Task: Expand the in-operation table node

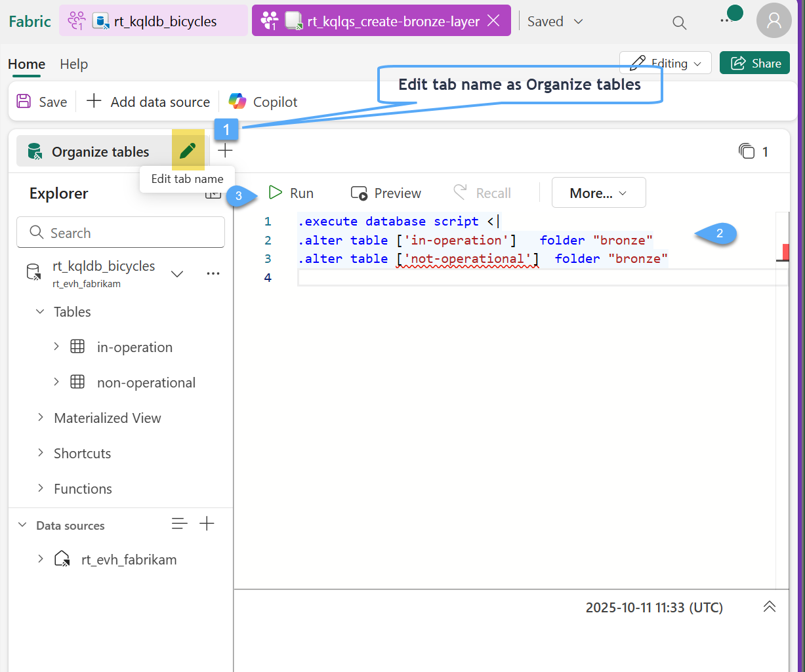Action: click(x=56, y=347)
